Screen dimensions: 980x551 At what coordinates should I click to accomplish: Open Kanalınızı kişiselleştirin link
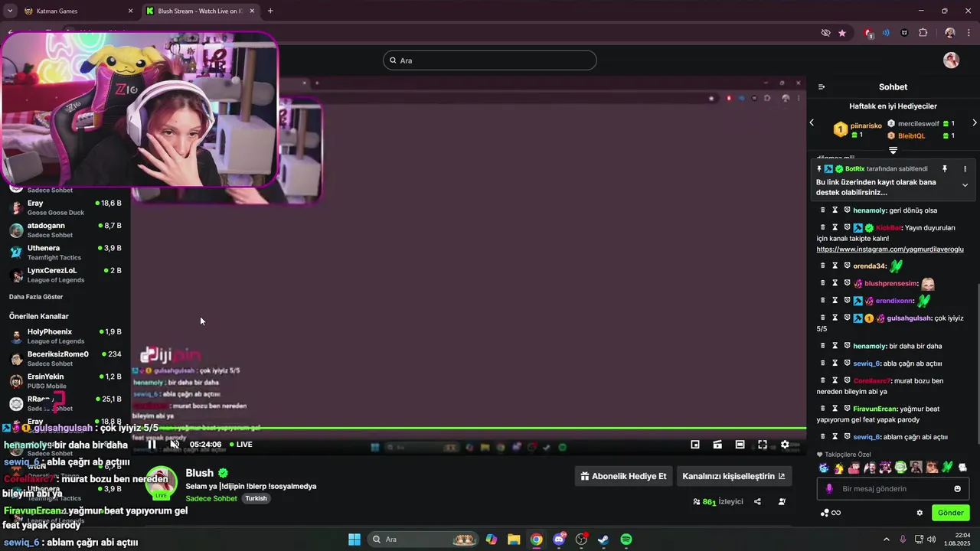[x=733, y=476]
